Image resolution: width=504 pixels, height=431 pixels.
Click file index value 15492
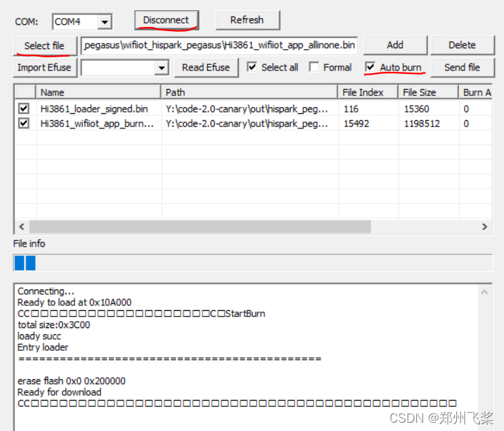(356, 124)
